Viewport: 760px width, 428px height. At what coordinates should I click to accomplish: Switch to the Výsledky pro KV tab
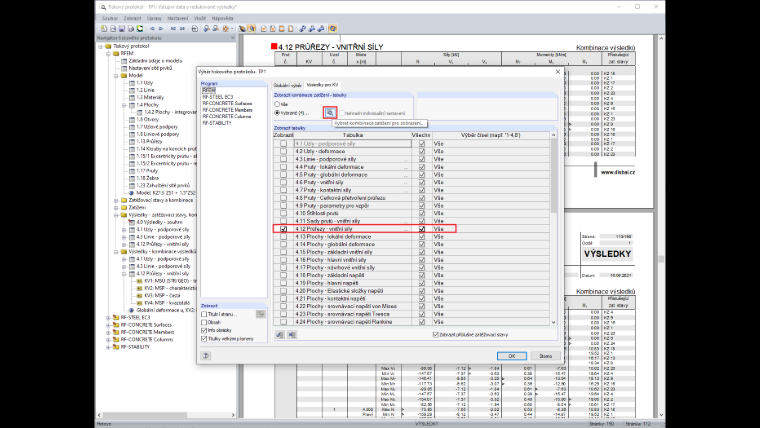322,85
